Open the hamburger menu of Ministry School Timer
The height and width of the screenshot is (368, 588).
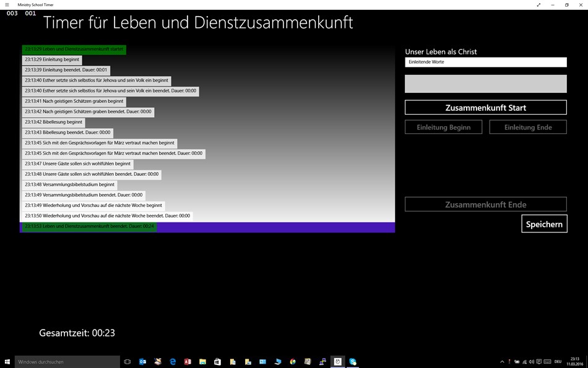coord(7,5)
